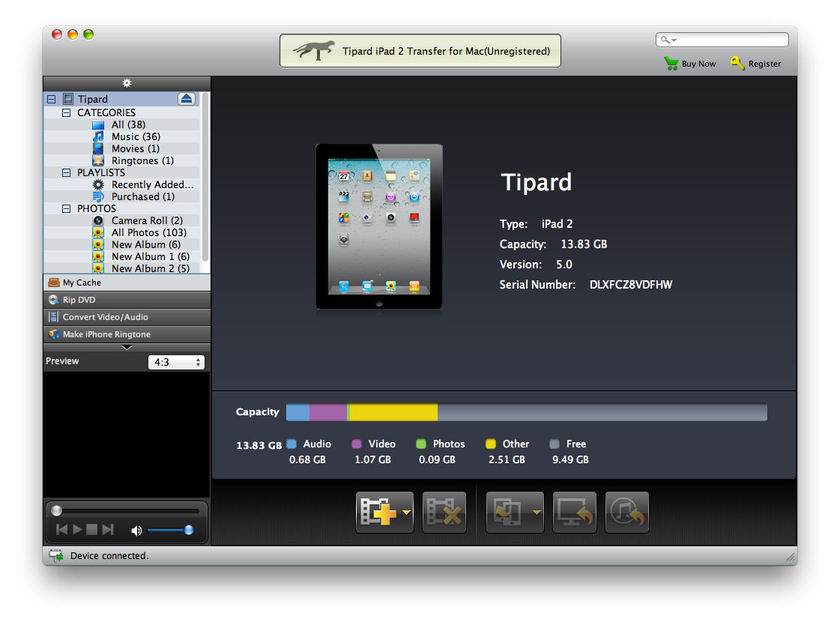Open the add file dropdown arrow
Screen dimensions: 840x625
click(x=407, y=513)
